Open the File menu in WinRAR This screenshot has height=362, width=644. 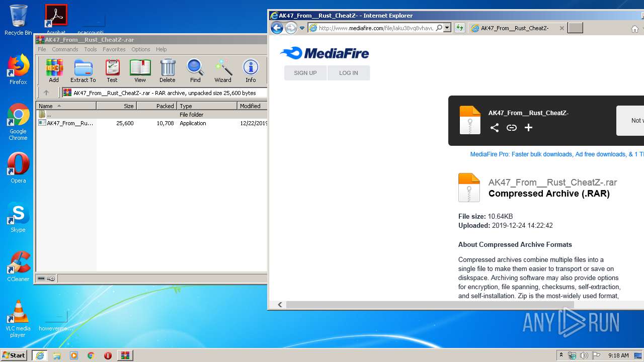[42, 49]
